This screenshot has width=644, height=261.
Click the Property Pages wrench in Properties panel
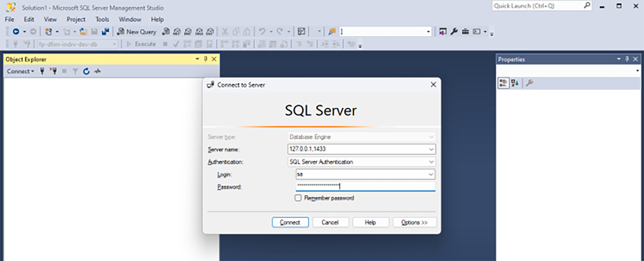529,83
